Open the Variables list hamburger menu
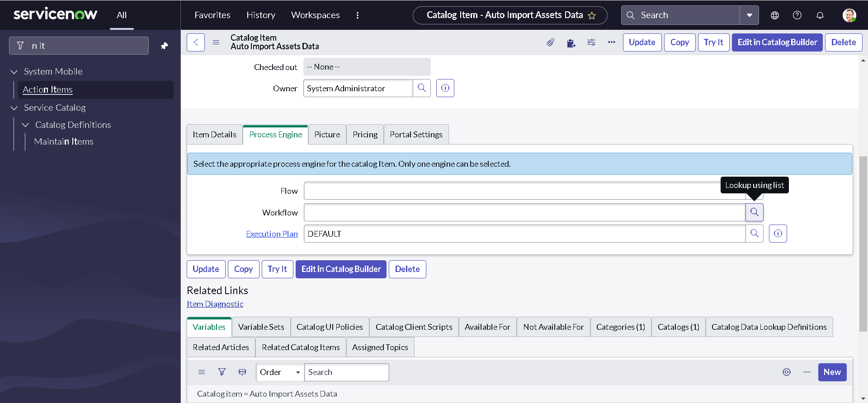 (x=202, y=372)
